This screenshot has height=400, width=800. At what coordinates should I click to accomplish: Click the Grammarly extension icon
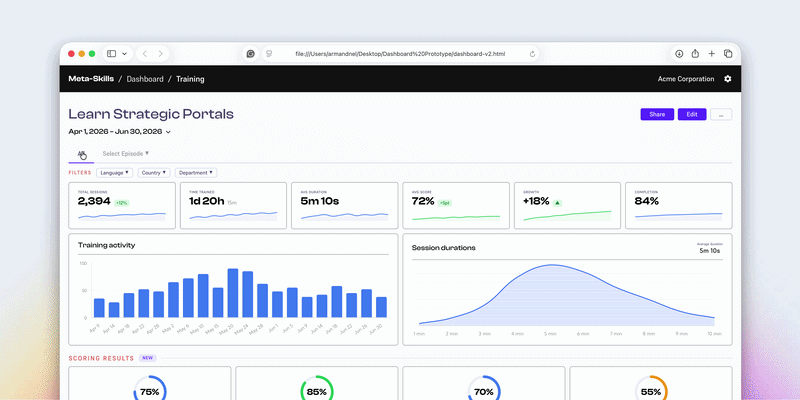(251, 54)
